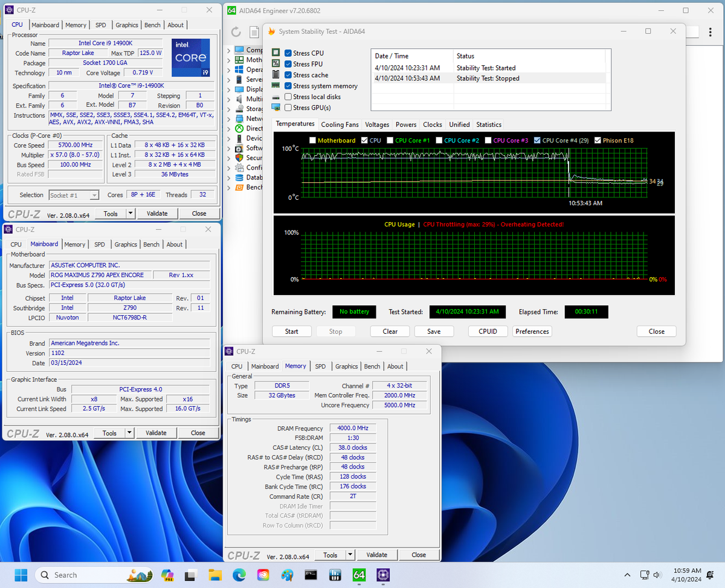This screenshot has width=725, height=588.
Task: Click Validate in the CPU-Z Mainboard window
Action: coord(157,432)
